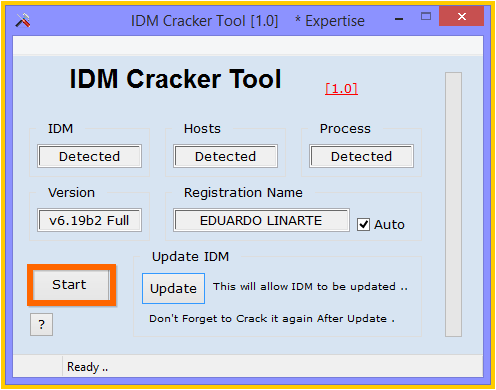Click the red [1.0] version link
Viewport: 496px width, 390px height.
341,89
